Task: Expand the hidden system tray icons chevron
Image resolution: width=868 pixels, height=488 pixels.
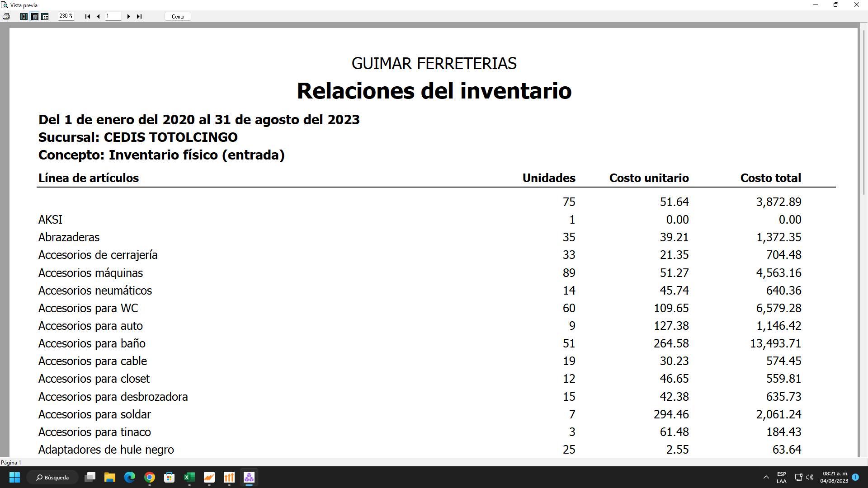Action: (x=766, y=477)
